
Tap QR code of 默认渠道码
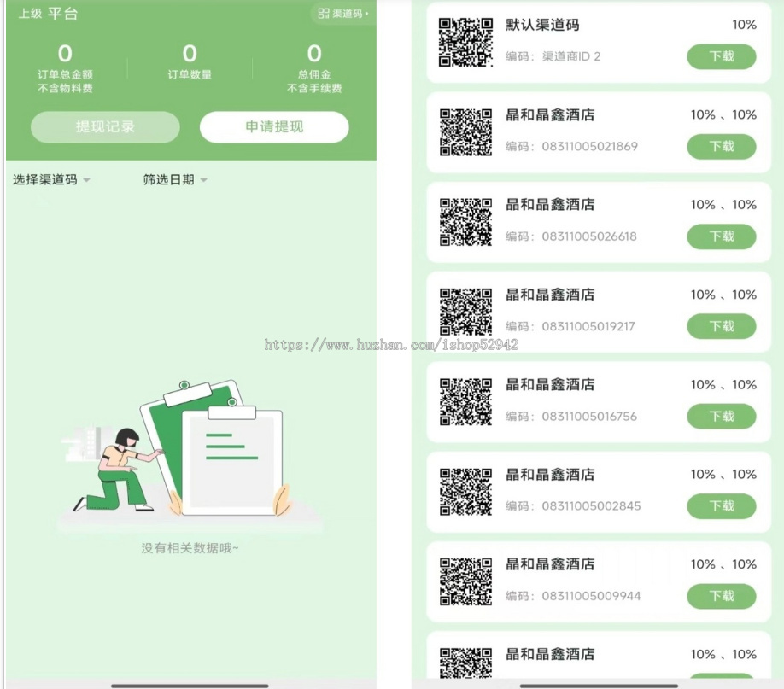465,42
